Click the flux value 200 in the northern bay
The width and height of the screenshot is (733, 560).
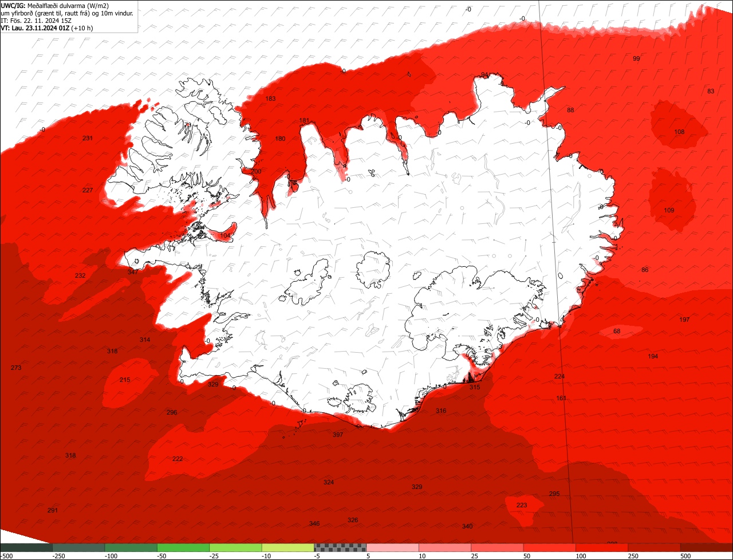[x=256, y=171]
